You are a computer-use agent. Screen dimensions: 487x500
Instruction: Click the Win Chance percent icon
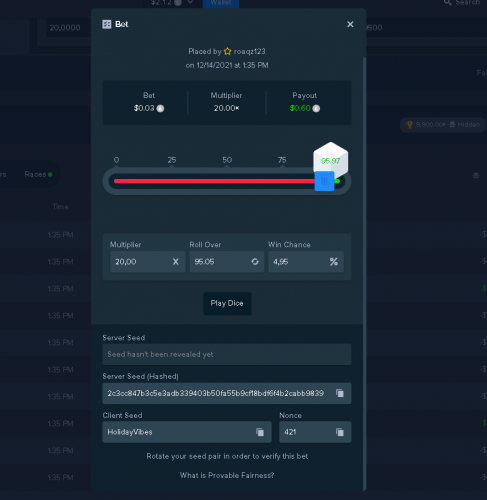(x=334, y=262)
